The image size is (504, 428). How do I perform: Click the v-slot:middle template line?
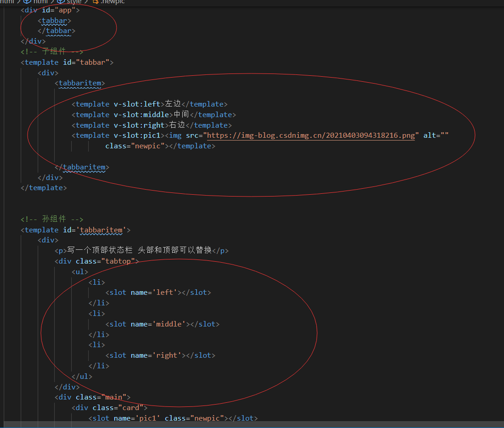click(x=154, y=115)
